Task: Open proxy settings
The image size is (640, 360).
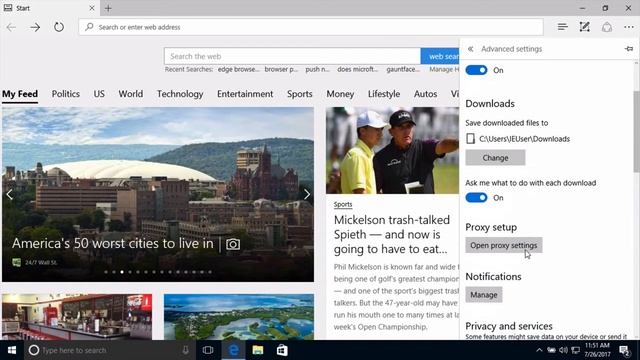Action: pyautogui.click(x=504, y=245)
